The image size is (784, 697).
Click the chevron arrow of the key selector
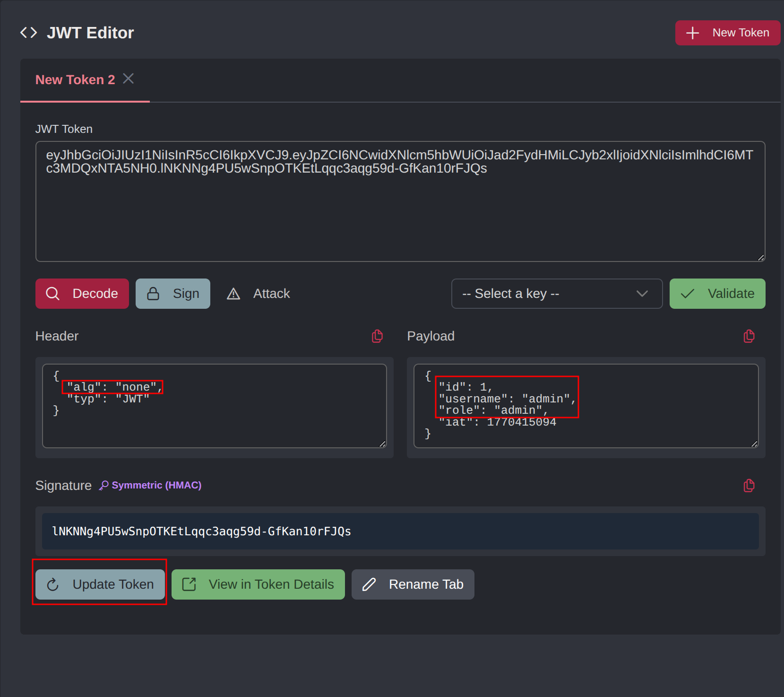click(x=642, y=294)
